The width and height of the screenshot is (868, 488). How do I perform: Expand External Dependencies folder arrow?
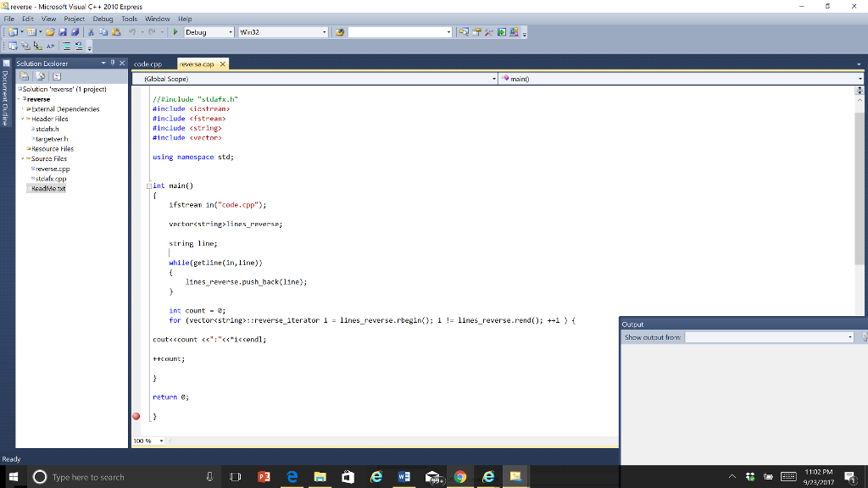tap(23, 109)
